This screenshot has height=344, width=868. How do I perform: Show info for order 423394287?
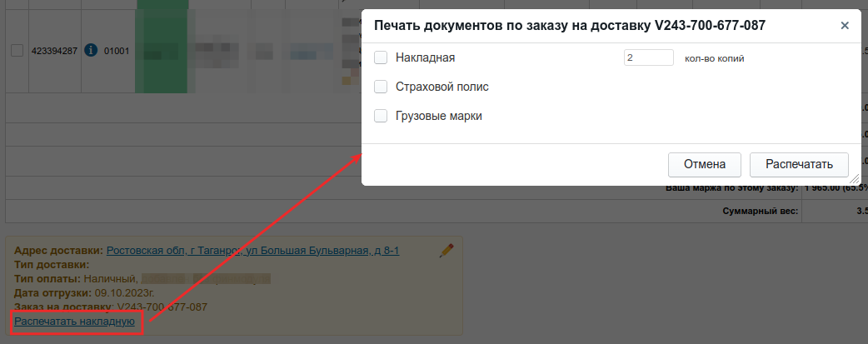91,51
